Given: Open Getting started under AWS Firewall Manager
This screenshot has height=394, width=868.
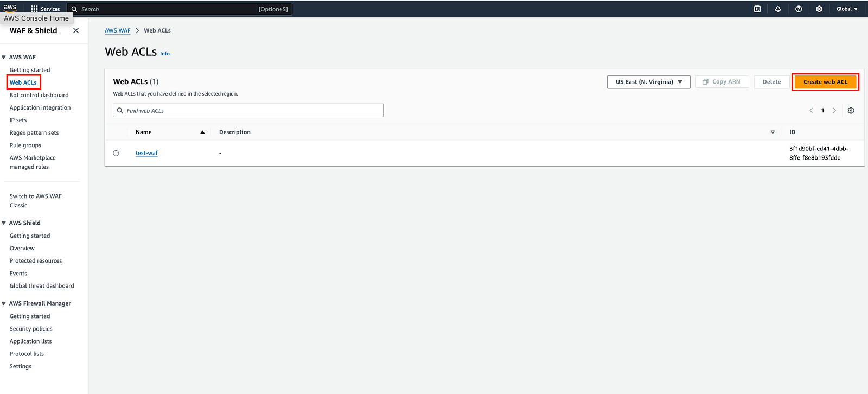Looking at the screenshot, I should point(30,316).
